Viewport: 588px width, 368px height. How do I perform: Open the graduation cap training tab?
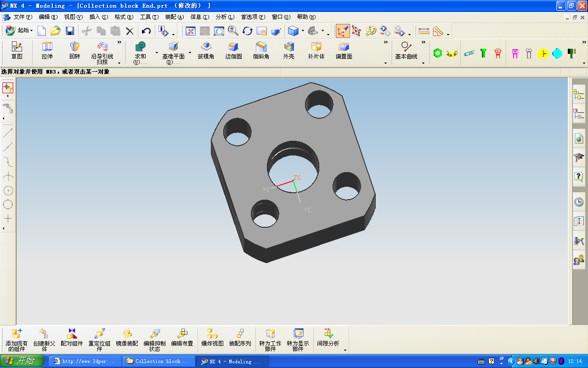click(x=579, y=158)
